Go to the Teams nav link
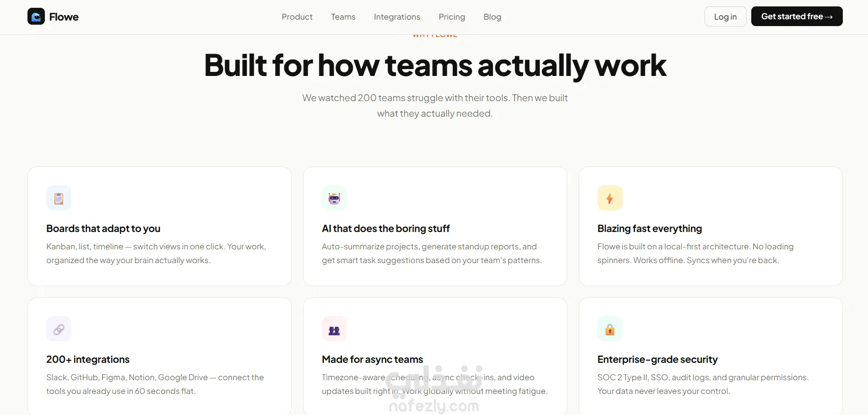This screenshot has height=415, width=868. [x=343, y=17]
